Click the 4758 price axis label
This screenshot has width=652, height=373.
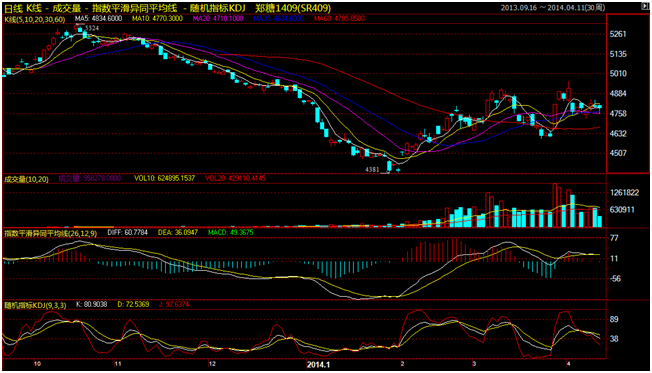point(618,114)
